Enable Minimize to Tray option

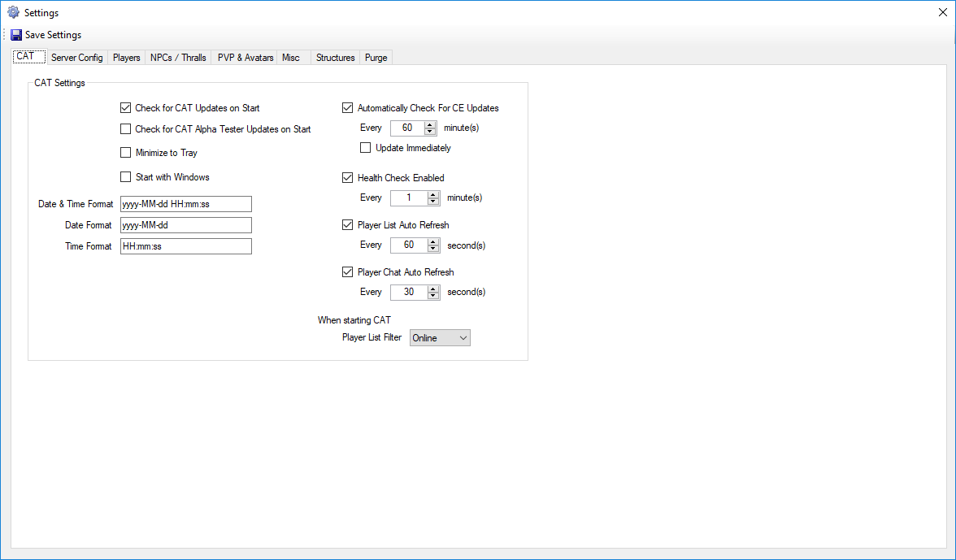click(x=125, y=152)
